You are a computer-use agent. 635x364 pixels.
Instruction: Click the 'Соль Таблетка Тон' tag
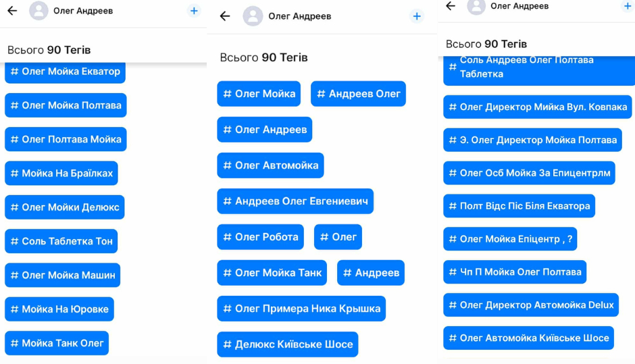(x=61, y=241)
